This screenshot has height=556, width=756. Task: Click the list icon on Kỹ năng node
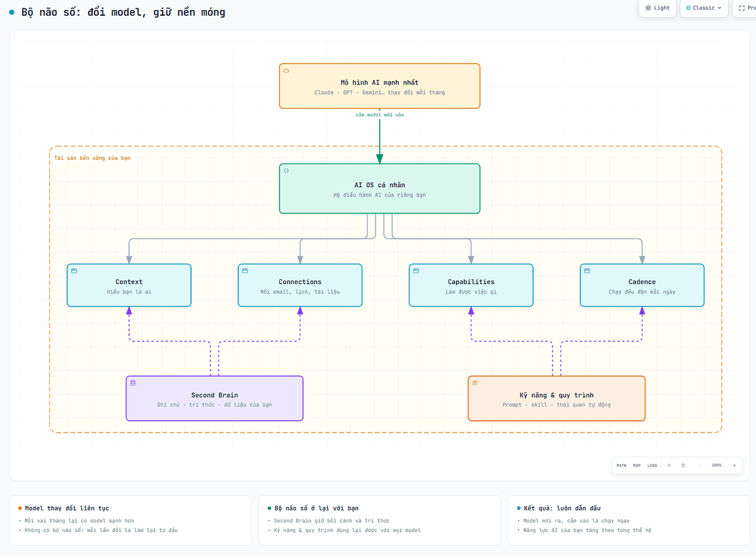[x=475, y=383]
